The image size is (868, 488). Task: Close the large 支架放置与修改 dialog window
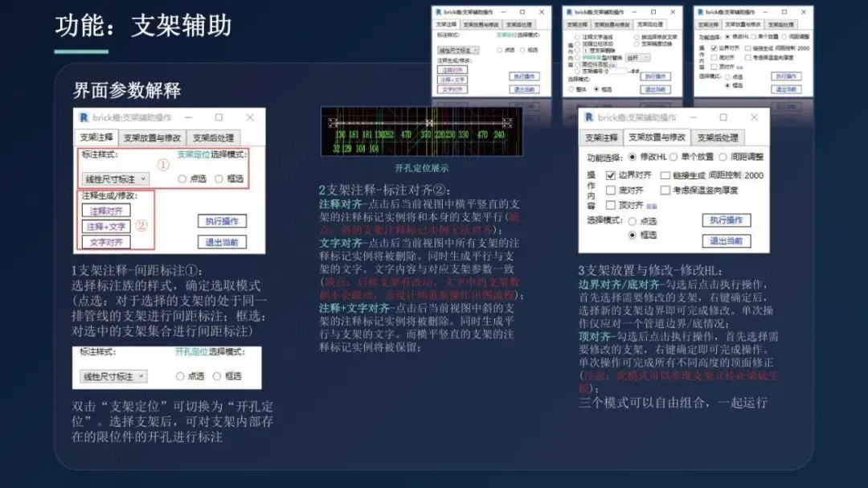[754, 117]
